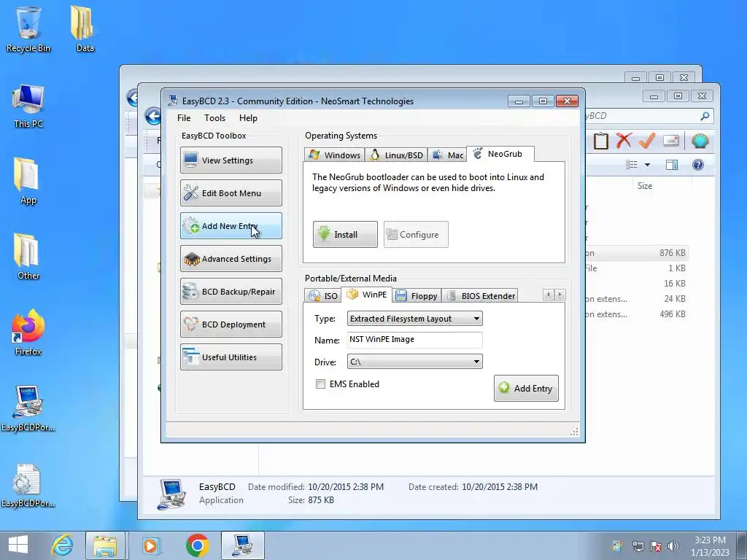
Task: Click the network tray icon
Action: (638, 546)
